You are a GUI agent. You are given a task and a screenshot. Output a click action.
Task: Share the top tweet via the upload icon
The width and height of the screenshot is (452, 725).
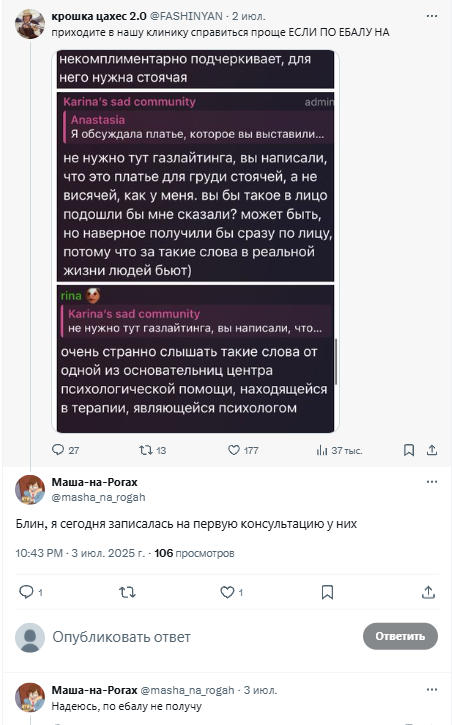pos(432,450)
